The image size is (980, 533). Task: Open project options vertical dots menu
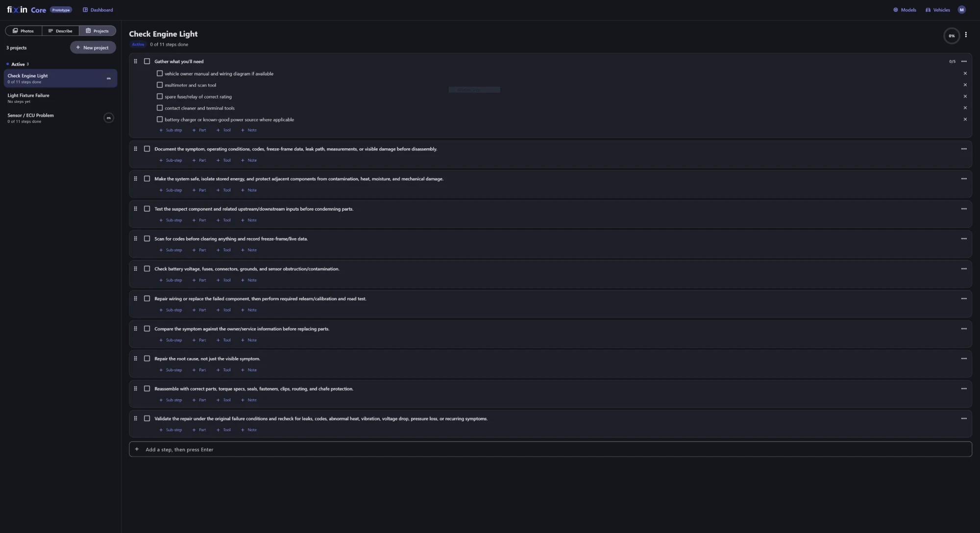(x=966, y=35)
